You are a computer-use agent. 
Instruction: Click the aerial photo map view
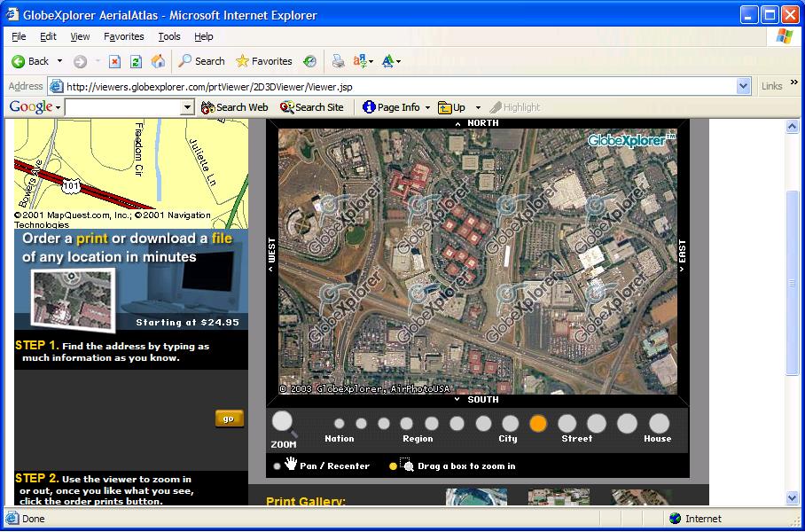tap(478, 262)
